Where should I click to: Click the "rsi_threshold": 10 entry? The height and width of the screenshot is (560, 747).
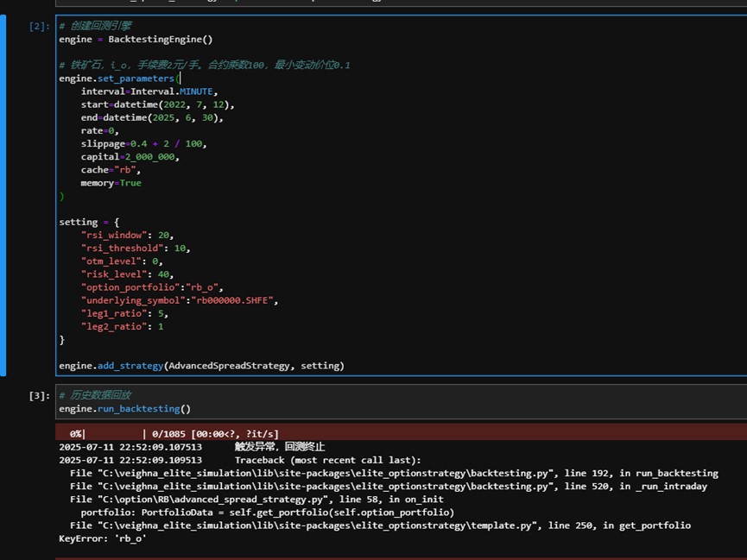click(136, 249)
